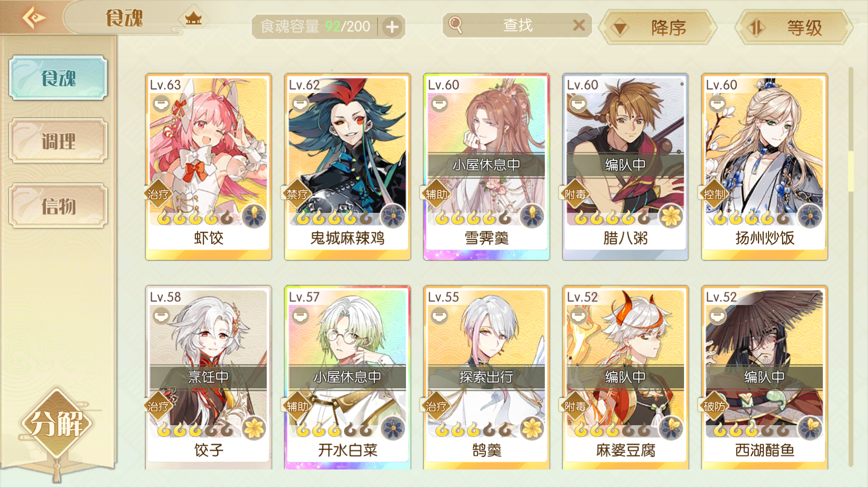Toggle the lock bubble on 虾饺 card
The image size is (868, 488).
161,104
